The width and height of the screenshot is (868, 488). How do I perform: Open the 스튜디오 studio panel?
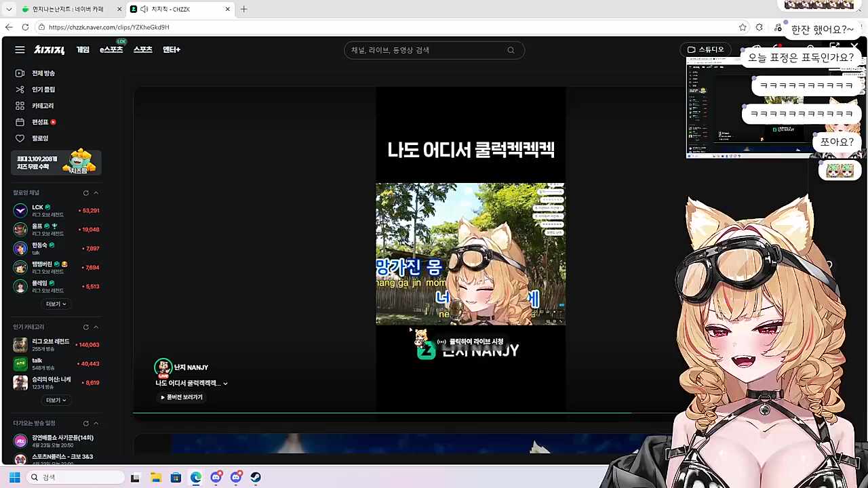click(706, 49)
